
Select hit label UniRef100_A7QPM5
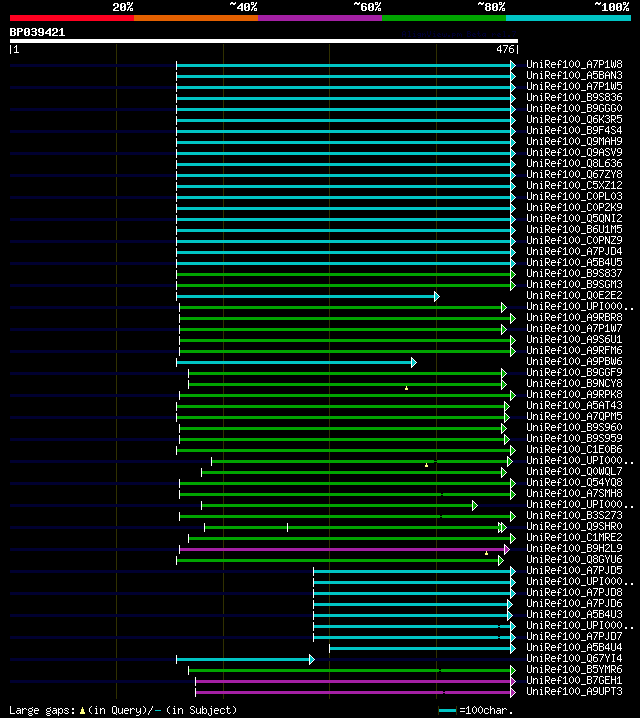click(574, 416)
